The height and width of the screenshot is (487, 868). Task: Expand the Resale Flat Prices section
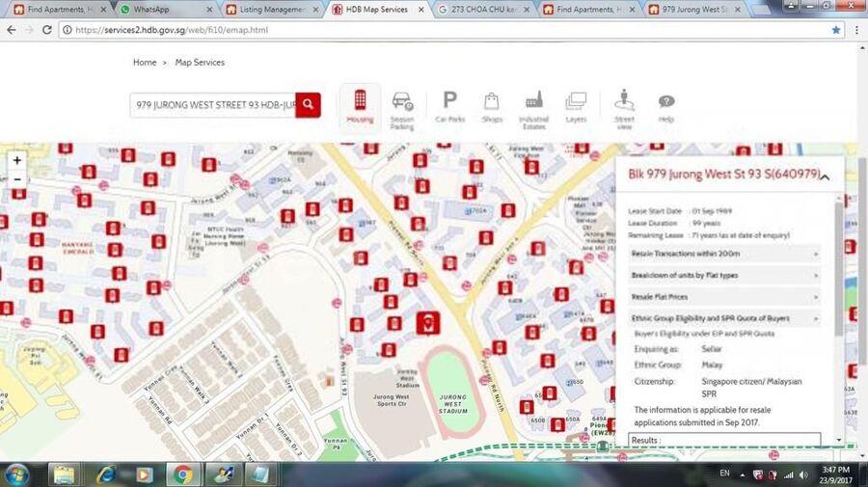724,297
